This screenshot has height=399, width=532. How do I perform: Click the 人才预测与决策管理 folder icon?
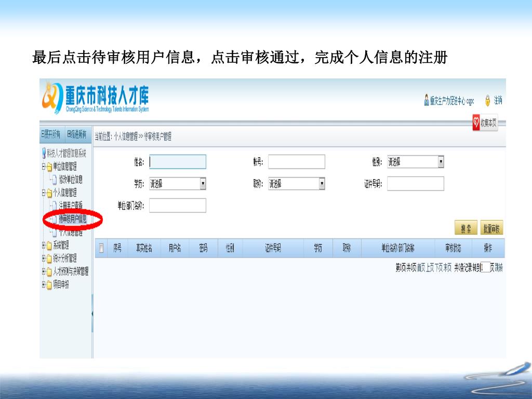click(49, 271)
